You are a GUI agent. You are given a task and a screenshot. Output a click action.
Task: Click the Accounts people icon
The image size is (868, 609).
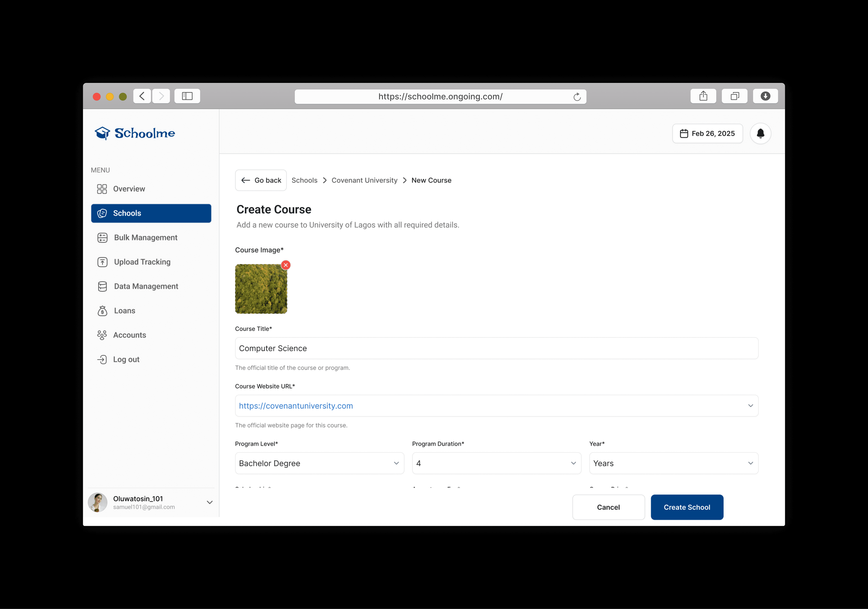(x=102, y=335)
